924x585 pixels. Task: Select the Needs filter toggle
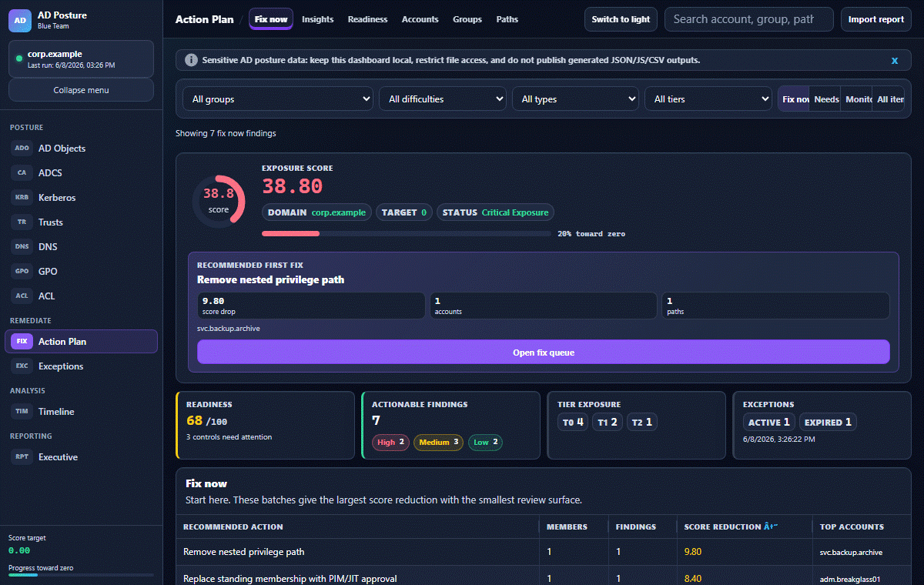[825, 99]
